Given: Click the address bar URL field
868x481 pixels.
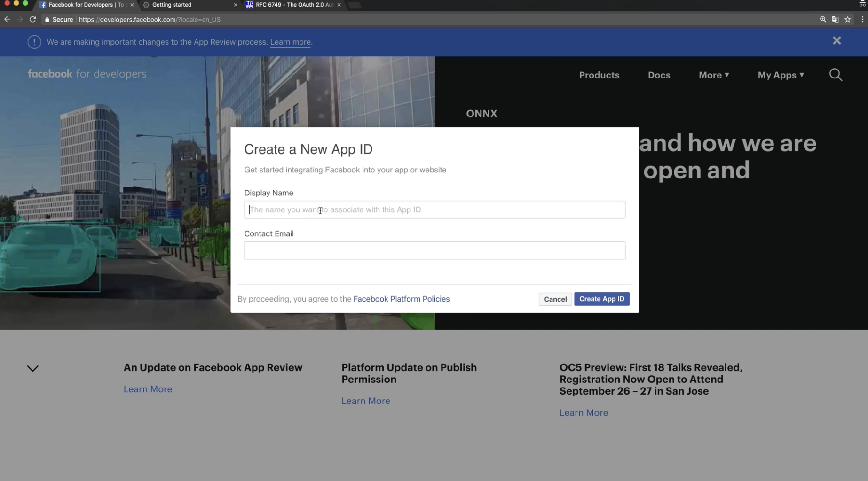Looking at the screenshot, I should (150, 19).
